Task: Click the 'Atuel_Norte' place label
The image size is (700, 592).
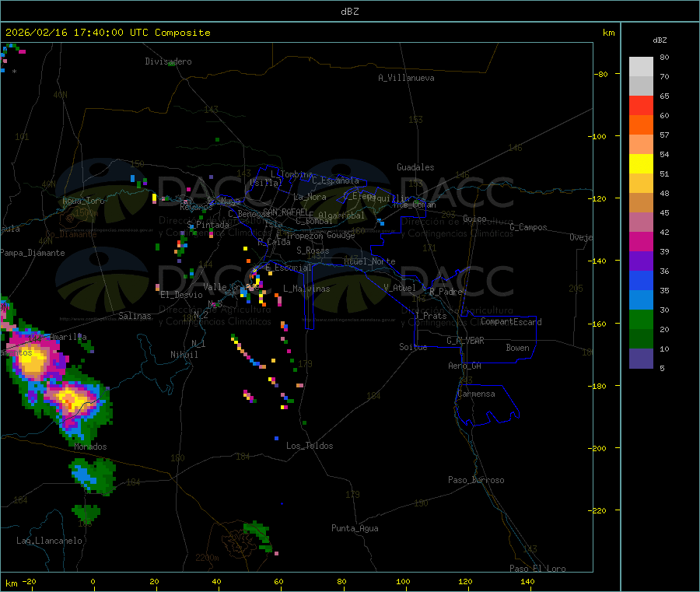Action: (369, 261)
